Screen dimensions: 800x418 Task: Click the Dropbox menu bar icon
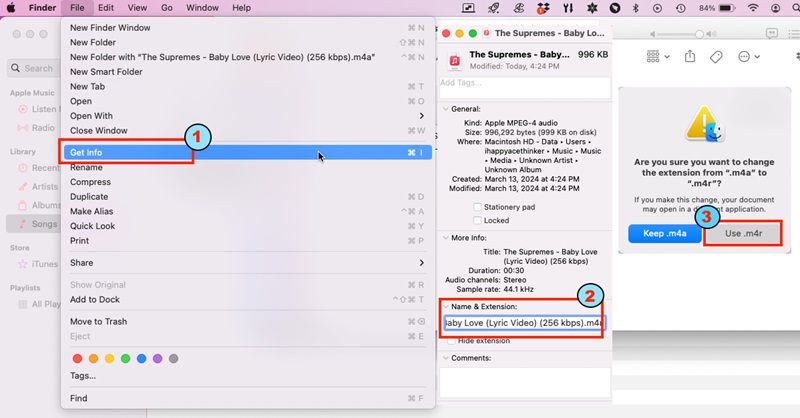click(543, 8)
